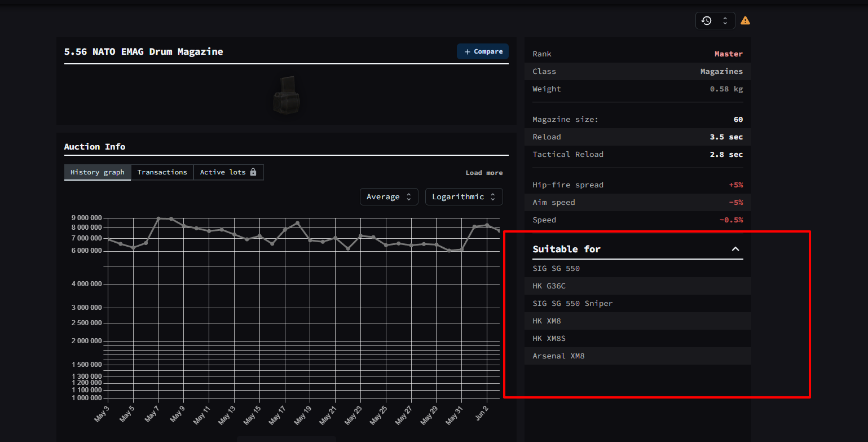Open the Logarithmic scale dropdown
The height and width of the screenshot is (442, 868).
[x=464, y=196]
